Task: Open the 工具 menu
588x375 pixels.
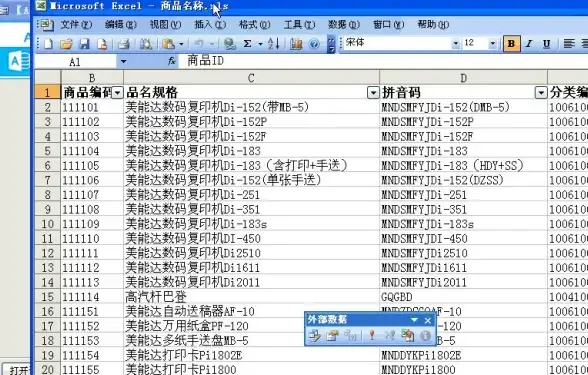Action: pos(299,25)
